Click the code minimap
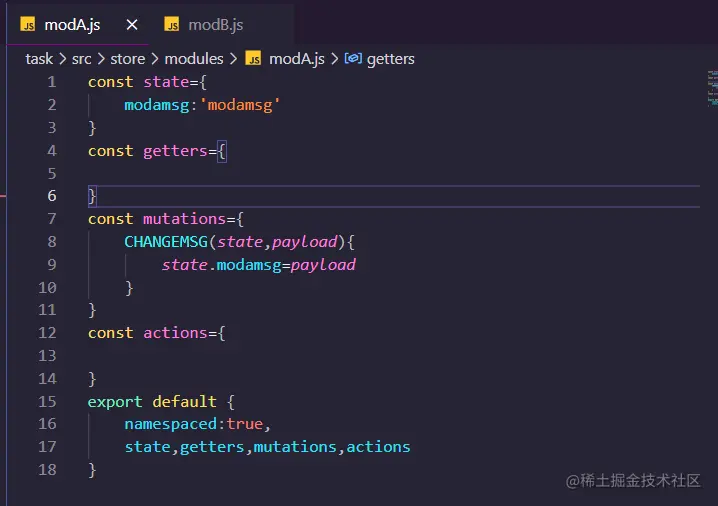The height and width of the screenshot is (506, 718). click(712, 88)
